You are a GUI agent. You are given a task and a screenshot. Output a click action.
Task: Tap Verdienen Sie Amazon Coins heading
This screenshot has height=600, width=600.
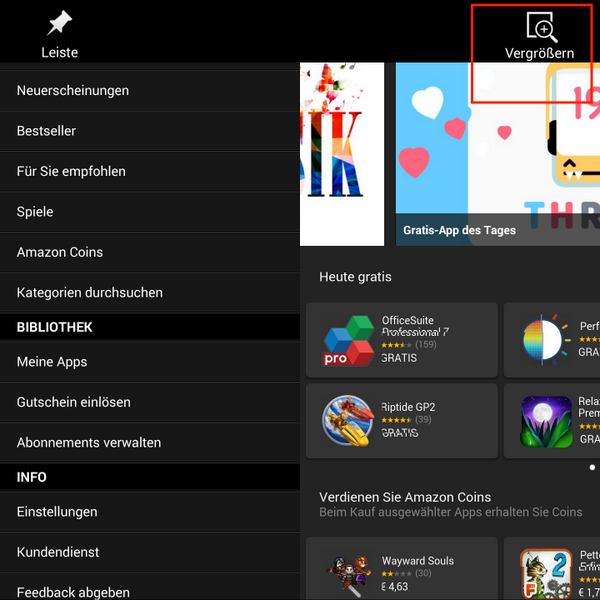(405, 497)
